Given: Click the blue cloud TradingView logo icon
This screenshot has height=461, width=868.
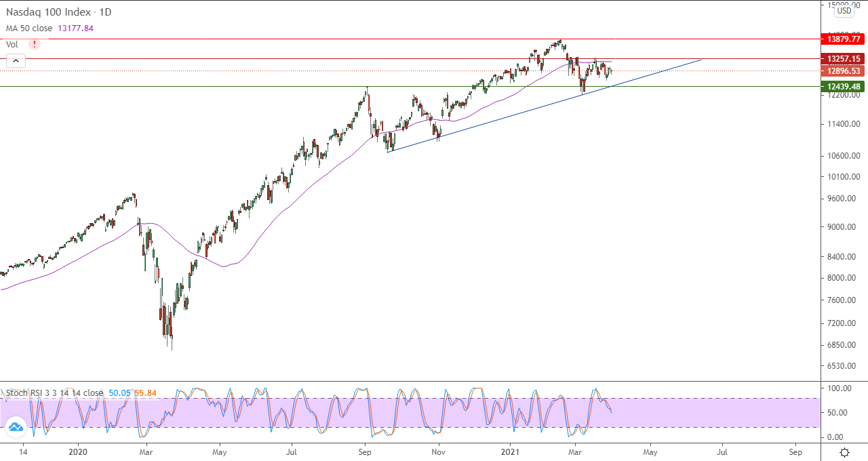Looking at the screenshot, I should point(16,427).
